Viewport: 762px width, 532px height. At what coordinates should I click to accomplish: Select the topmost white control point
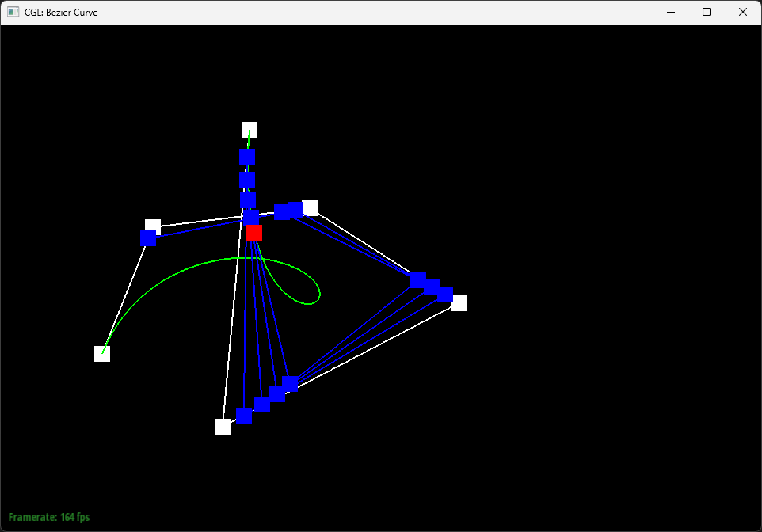pyautogui.click(x=250, y=130)
